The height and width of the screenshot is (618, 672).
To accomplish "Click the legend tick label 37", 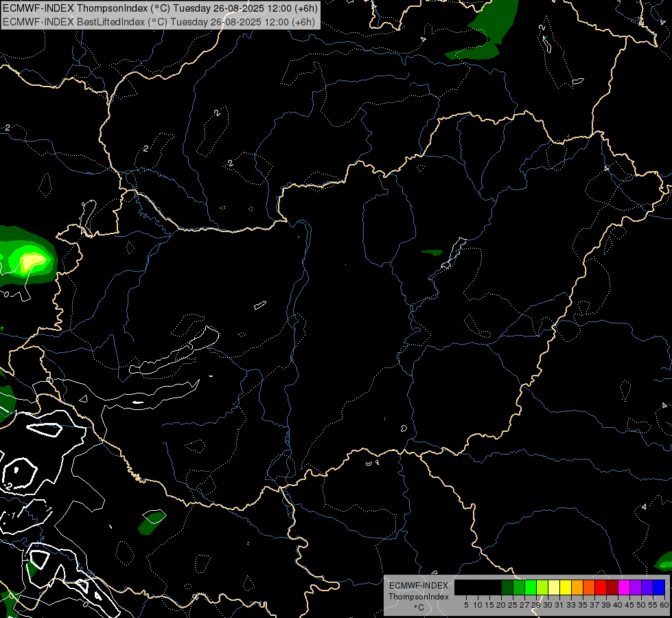I will [594, 605].
